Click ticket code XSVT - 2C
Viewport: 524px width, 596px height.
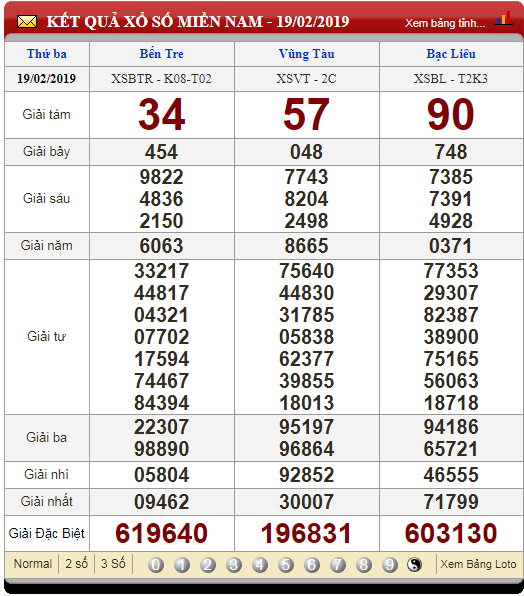tap(306, 79)
